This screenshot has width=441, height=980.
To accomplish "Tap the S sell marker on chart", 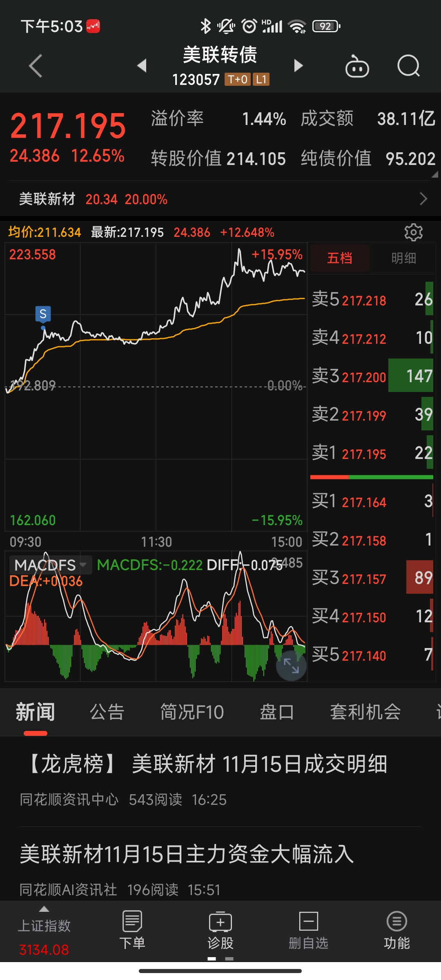I will [43, 314].
